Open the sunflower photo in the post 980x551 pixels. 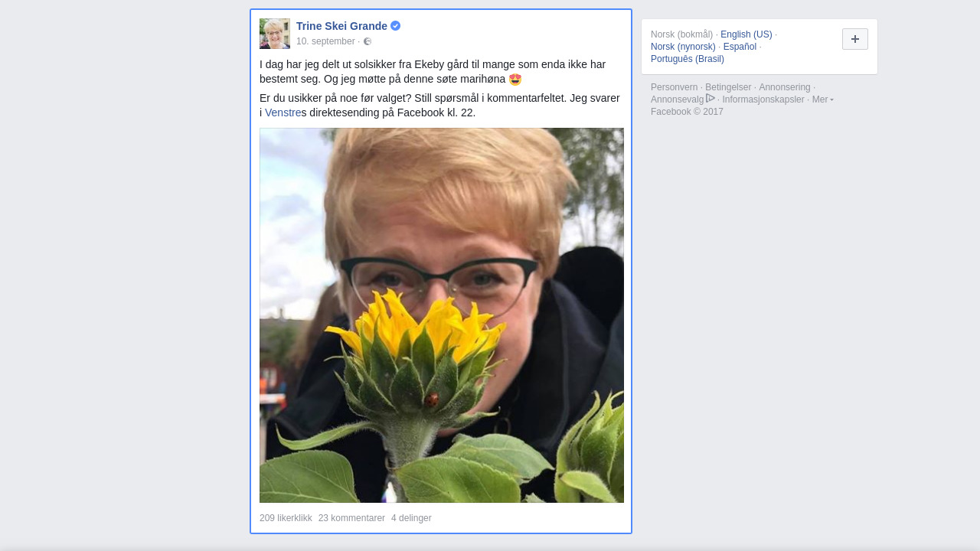click(442, 315)
